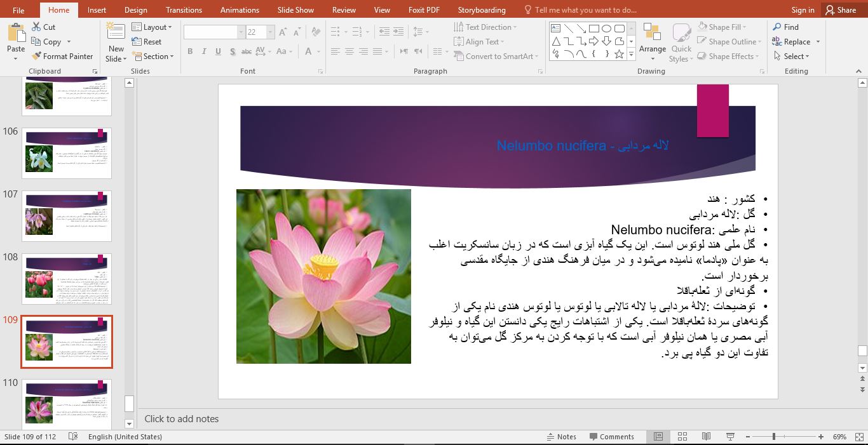
Task: Decrease font size
Action: tap(297, 32)
